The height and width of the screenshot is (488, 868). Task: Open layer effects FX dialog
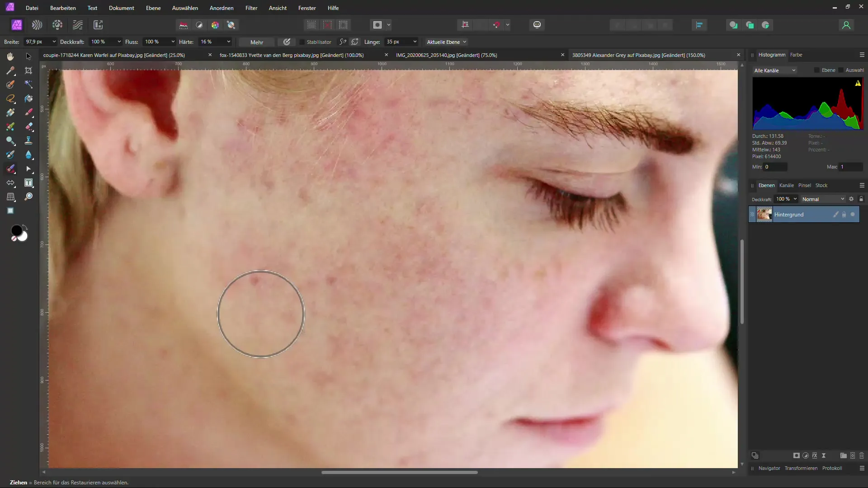(x=815, y=455)
